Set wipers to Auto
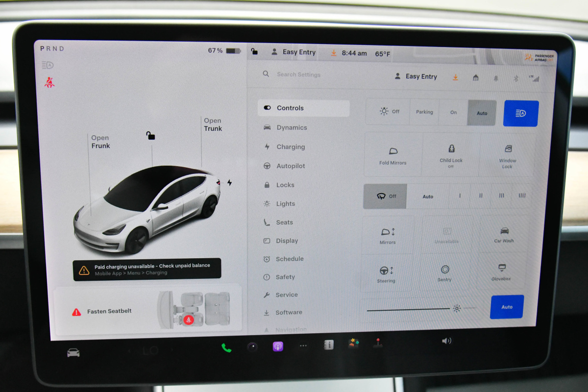Viewport: 588px width, 392px height. tap(428, 196)
